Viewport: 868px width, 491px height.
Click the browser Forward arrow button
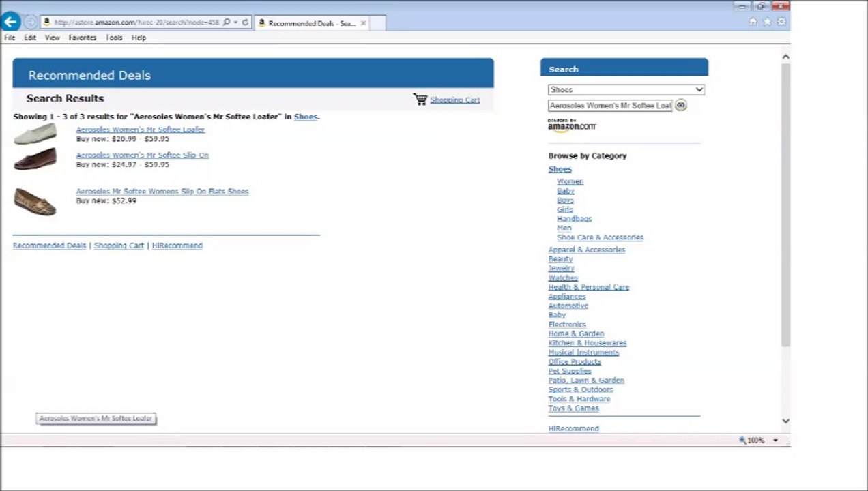pos(31,23)
